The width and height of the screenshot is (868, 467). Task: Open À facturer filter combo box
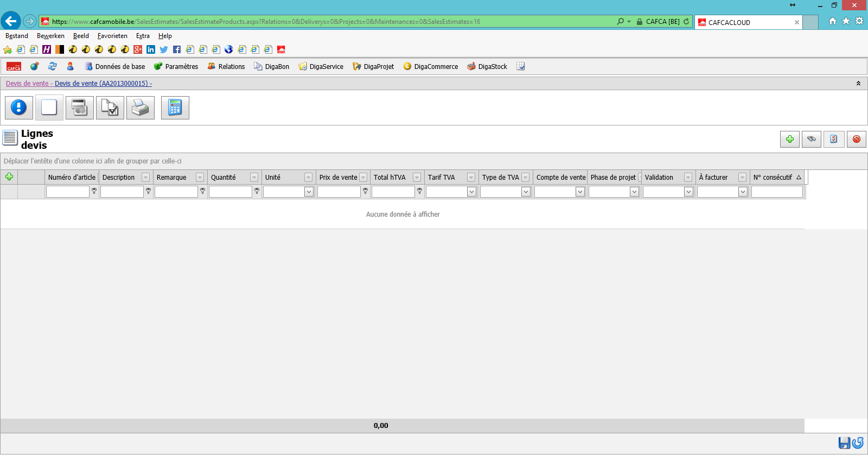pyautogui.click(x=723, y=192)
